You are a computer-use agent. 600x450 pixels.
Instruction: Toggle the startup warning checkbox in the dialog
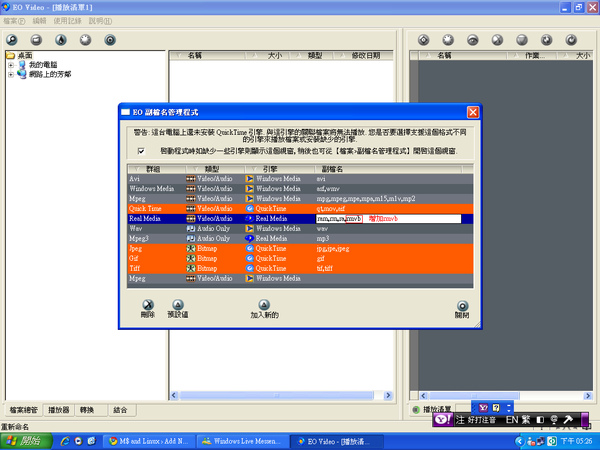coord(141,151)
